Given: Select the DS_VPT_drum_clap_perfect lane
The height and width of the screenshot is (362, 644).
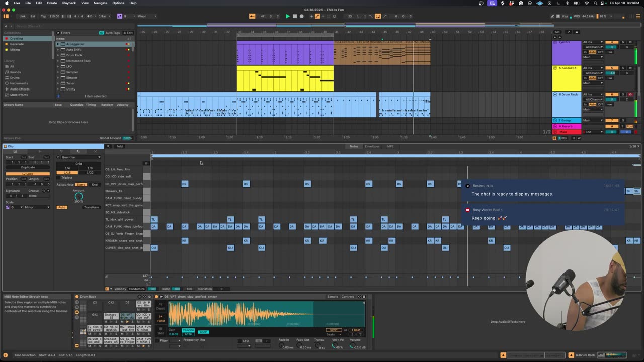Looking at the screenshot, I should tap(124, 184).
